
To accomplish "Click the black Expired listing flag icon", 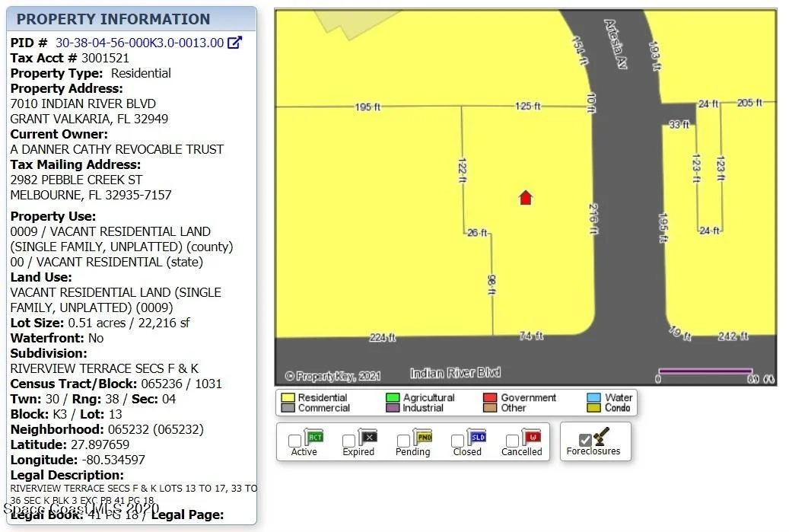I will 368,437.
